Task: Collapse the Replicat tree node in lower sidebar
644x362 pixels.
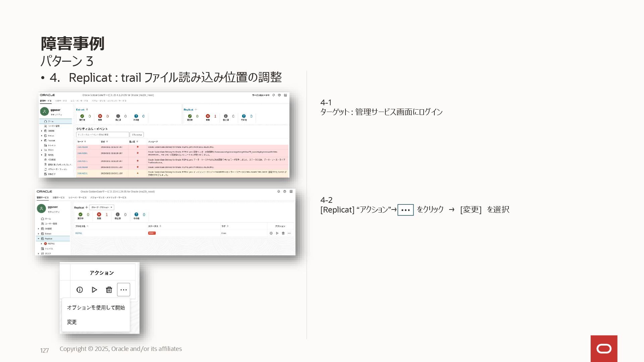Action: [39, 239]
